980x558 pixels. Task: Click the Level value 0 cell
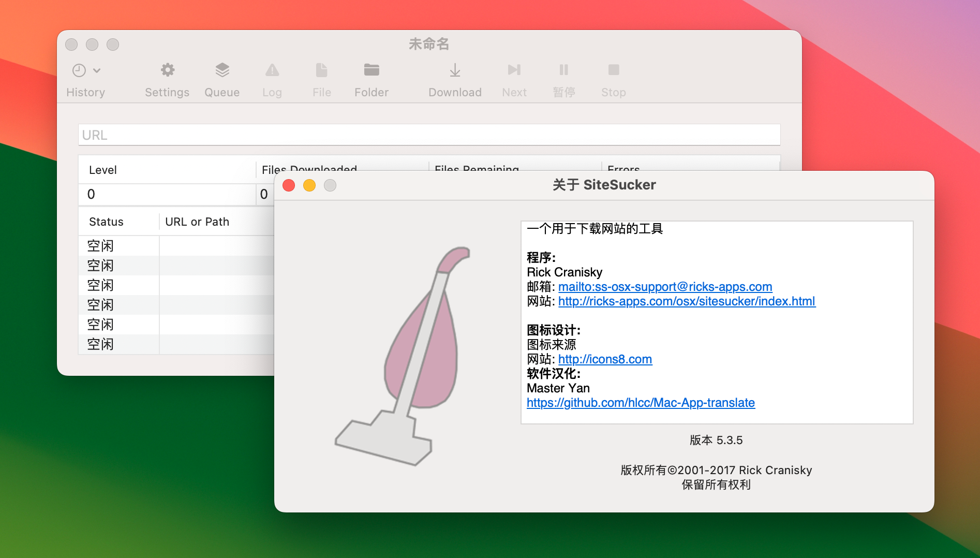(167, 194)
